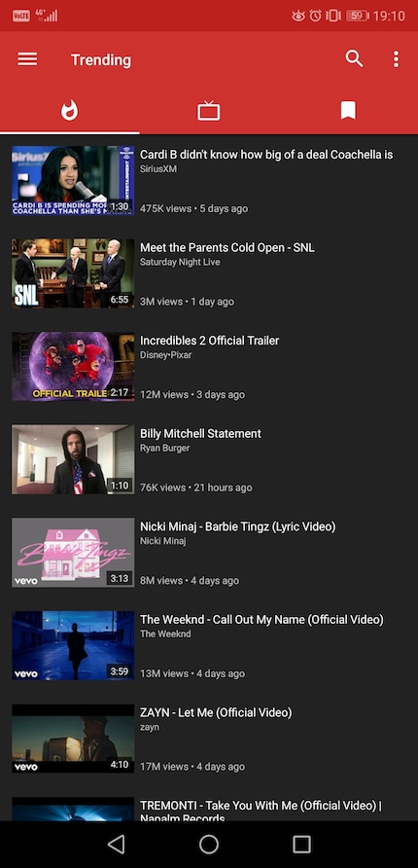
Task: Open The Weeknd Call Out My Name thumbnail
Action: (73, 645)
